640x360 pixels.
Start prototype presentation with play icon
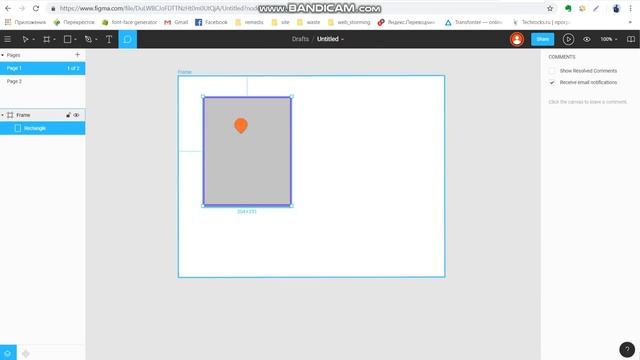568,39
